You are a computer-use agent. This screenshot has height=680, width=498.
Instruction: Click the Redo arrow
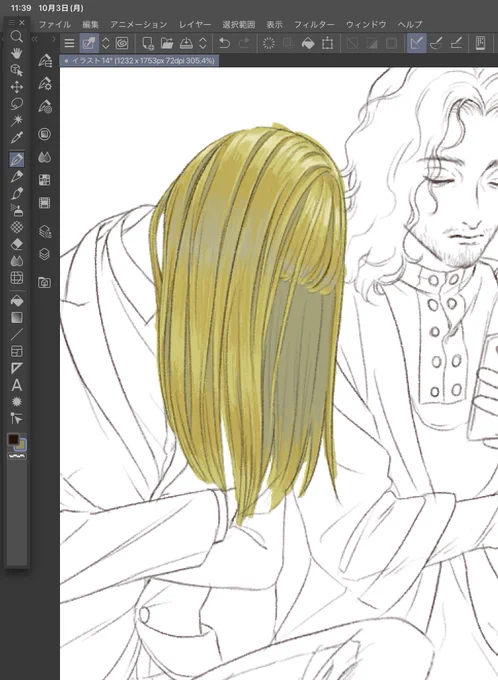[244, 43]
